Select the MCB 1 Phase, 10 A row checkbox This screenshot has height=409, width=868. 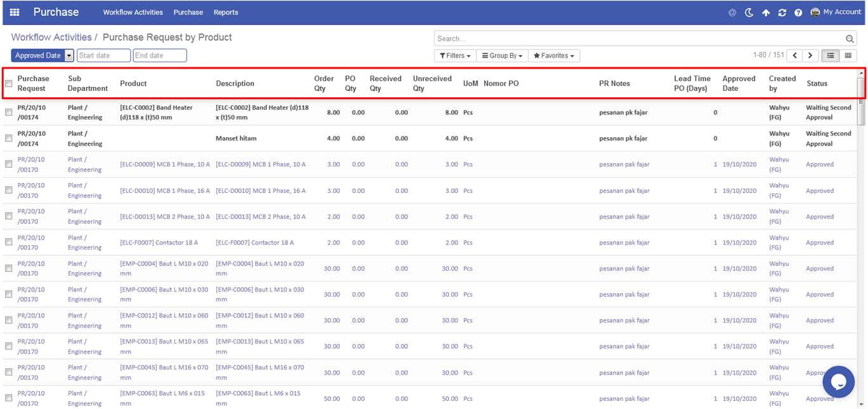tap(9, 164)
